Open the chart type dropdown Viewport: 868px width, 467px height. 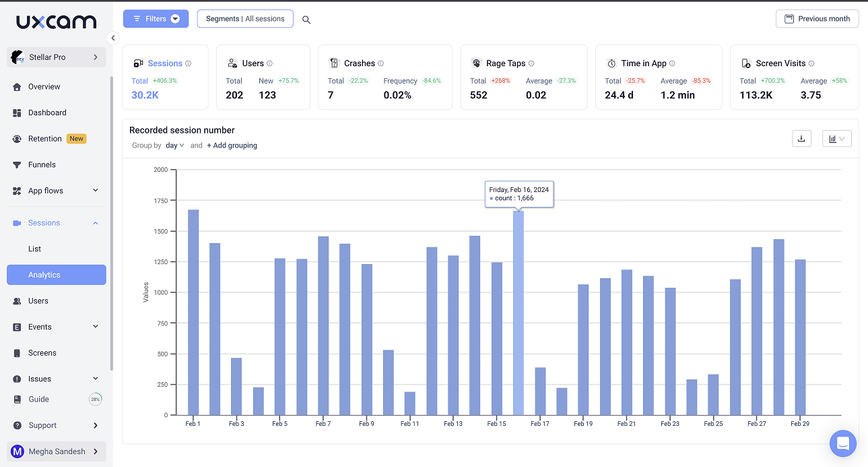tap(837, 139)
